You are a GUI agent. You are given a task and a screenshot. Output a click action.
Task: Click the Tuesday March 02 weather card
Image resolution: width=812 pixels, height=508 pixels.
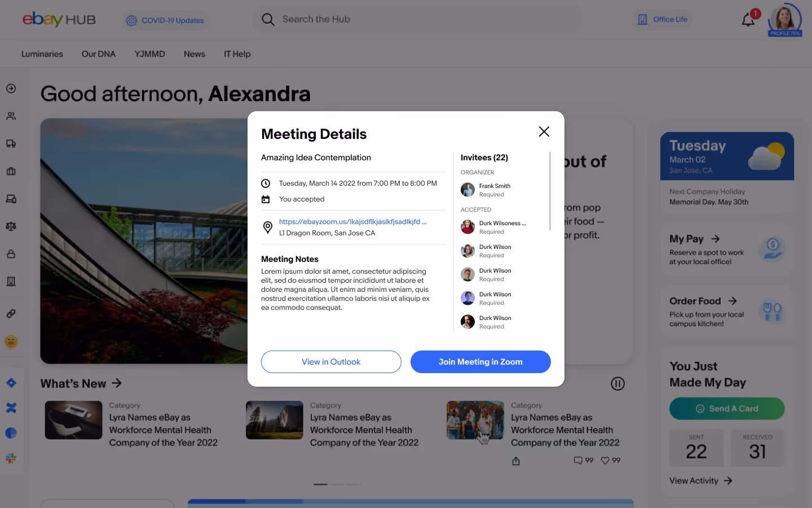(727, 156)
